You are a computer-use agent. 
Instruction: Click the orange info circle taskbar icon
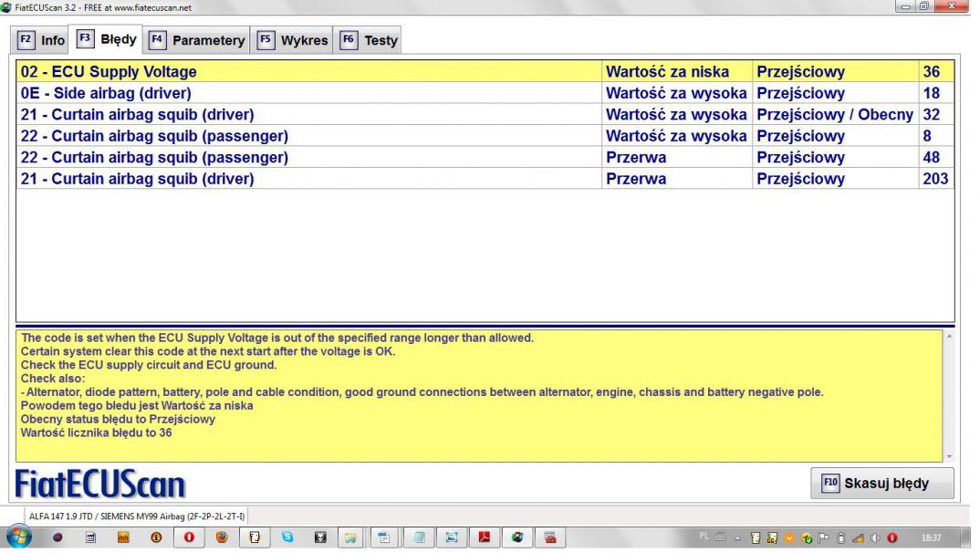156,537
